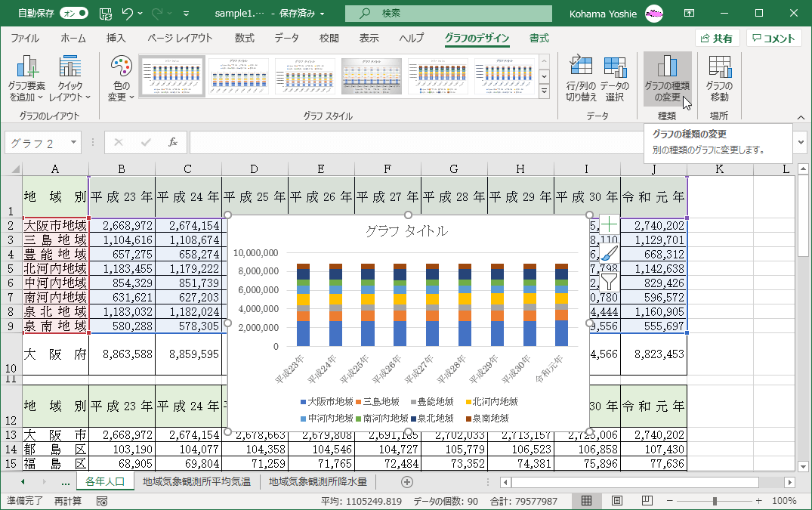Expand the Name Box dropdown arrow
Viewport: 812px width, 510px height.
[74, 142]
